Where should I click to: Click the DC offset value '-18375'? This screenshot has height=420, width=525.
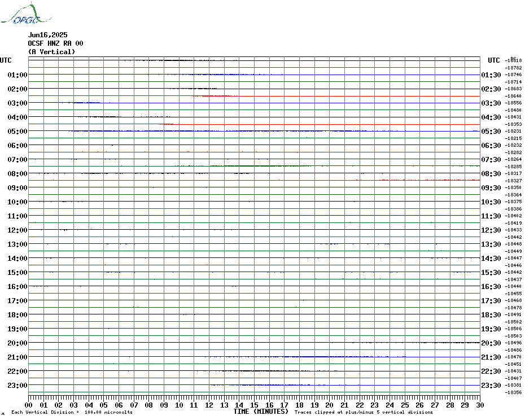pos(513,202)
